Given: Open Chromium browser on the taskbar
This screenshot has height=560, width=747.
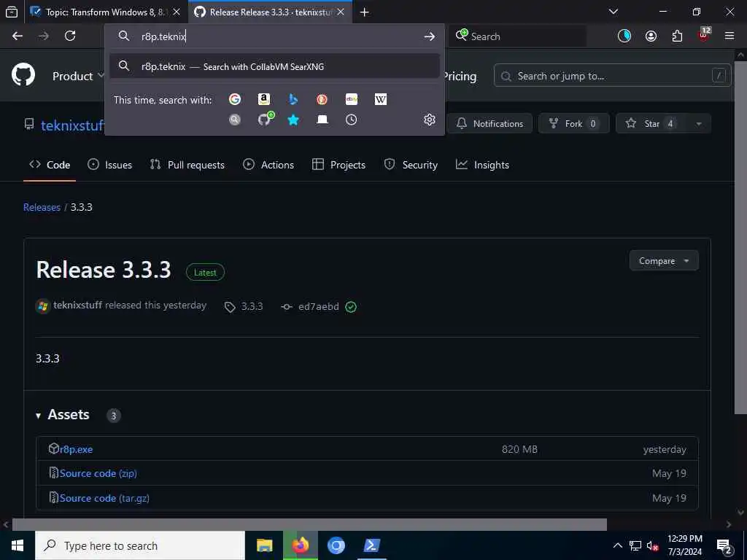Looking at the screenshot, I should (x=336, y=545).
